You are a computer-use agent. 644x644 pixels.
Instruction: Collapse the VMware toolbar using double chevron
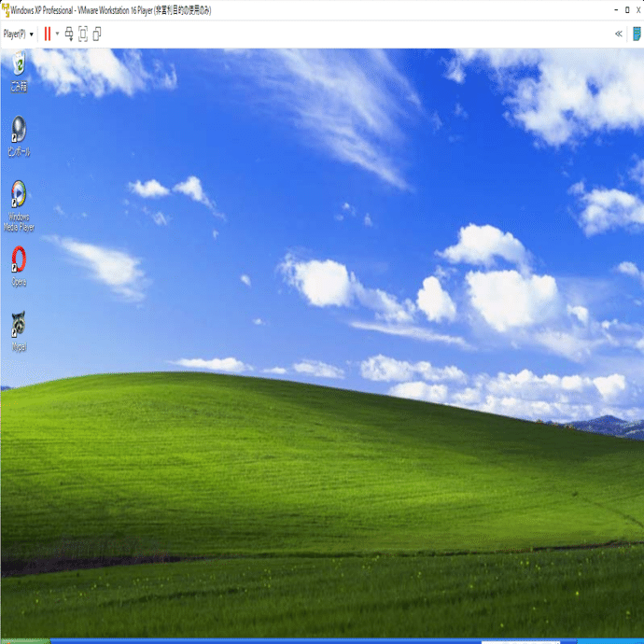619,35
